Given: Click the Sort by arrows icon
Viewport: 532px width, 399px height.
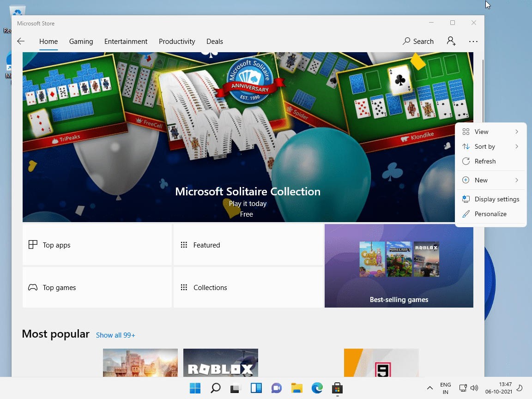Looking at the screenshot, I should pos(466,146).
